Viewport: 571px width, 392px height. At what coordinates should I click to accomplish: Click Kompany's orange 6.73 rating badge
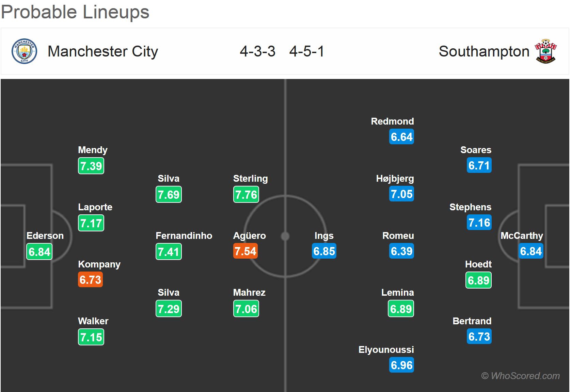point(90,280)
